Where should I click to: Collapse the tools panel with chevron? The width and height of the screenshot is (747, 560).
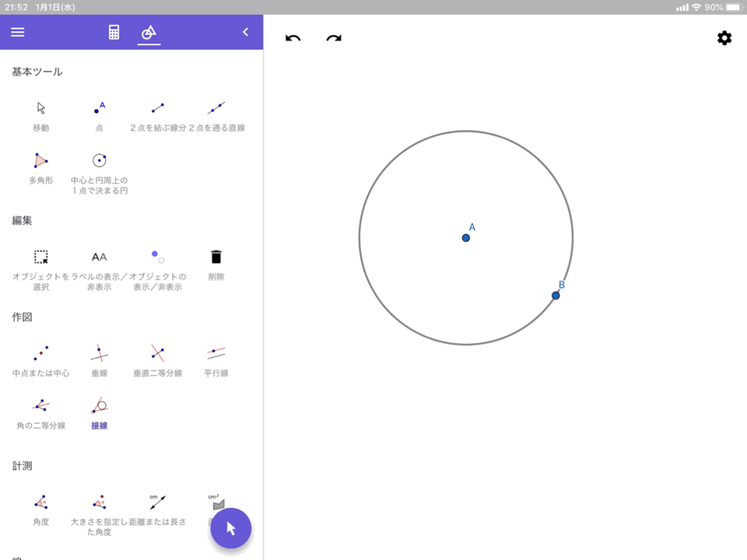(246, 32)
